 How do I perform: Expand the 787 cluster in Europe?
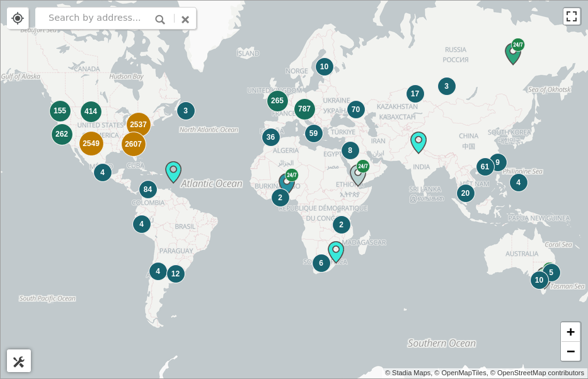(304, 109)
